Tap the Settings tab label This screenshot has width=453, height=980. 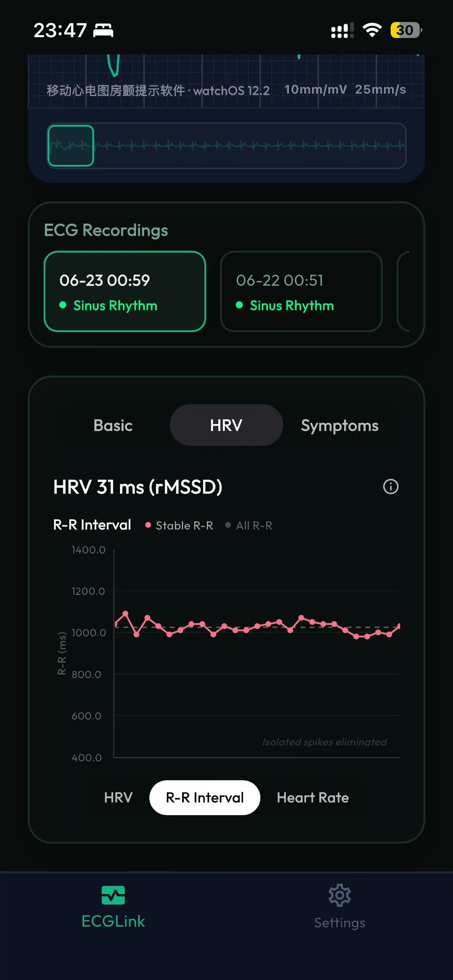[340, 922]
